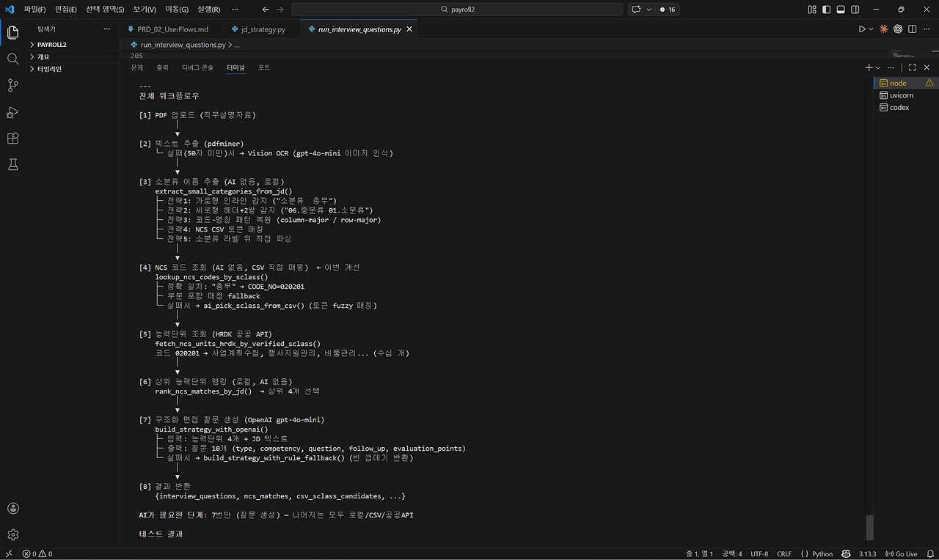
Task: Open the Run and Debug view
Action: tap(12, 112)
